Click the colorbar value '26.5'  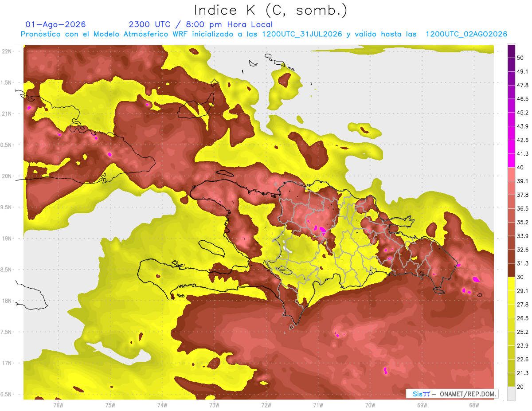[523, 318]
